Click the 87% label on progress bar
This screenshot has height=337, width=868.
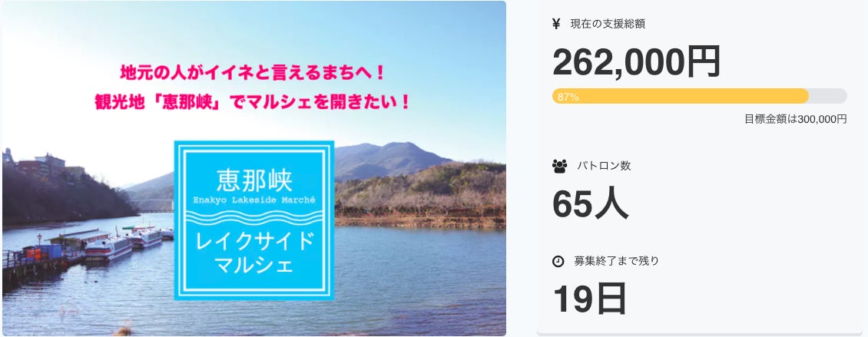pyautogui.click(x=568, y=97)
